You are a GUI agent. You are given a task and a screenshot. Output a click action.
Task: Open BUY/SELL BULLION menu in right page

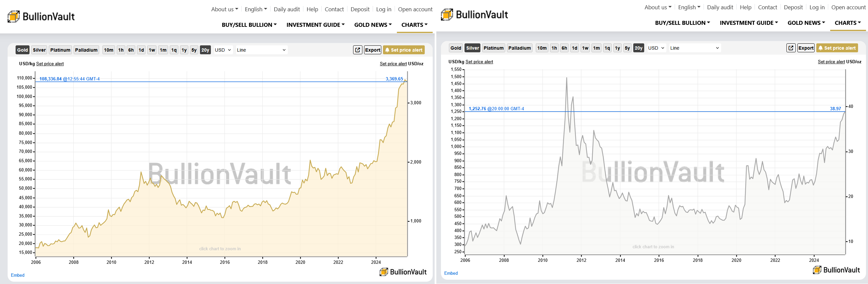click(683, 23)
